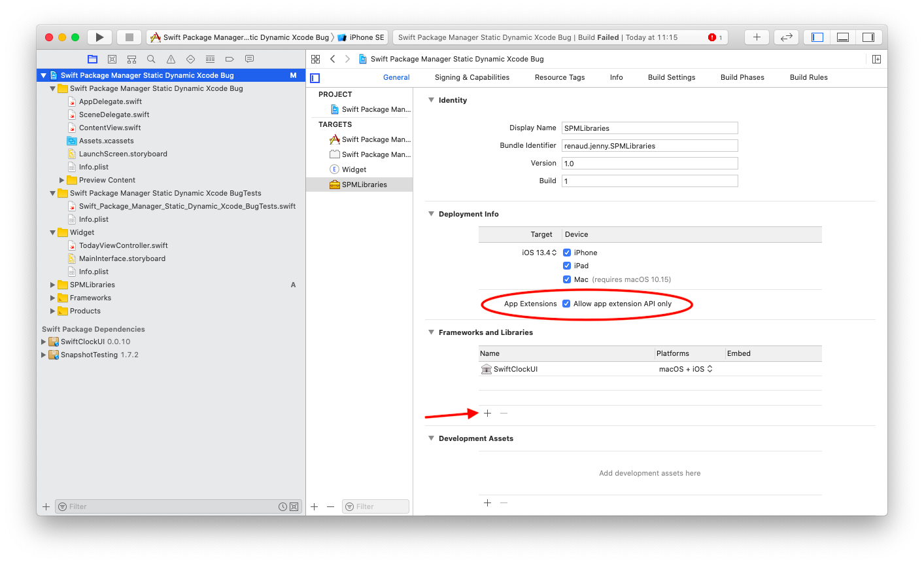This screenshot has width=924, height=564.
Task: Add a framework with the plus button
Action: pos(487,414)
